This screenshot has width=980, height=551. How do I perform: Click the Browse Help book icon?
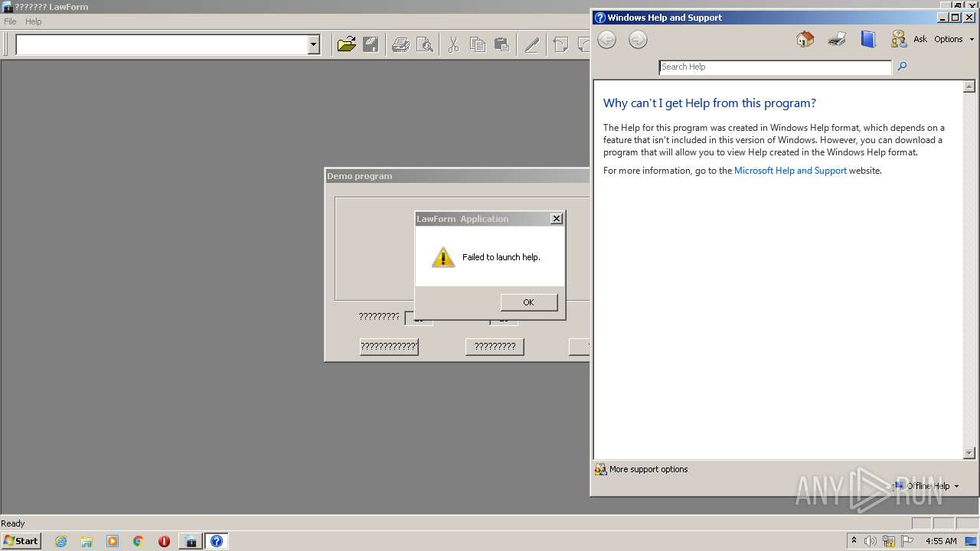[867, 39]
